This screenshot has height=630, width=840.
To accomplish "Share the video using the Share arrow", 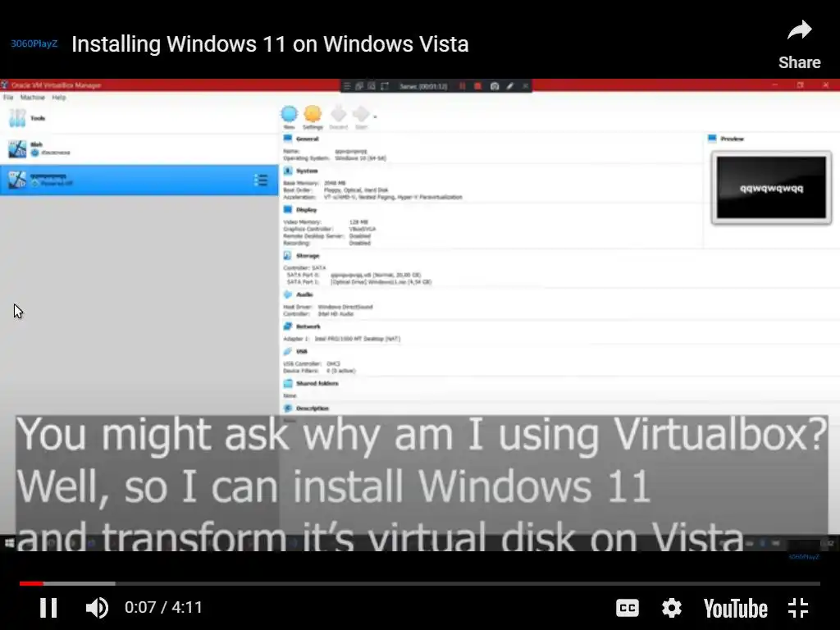I will 799,45.
